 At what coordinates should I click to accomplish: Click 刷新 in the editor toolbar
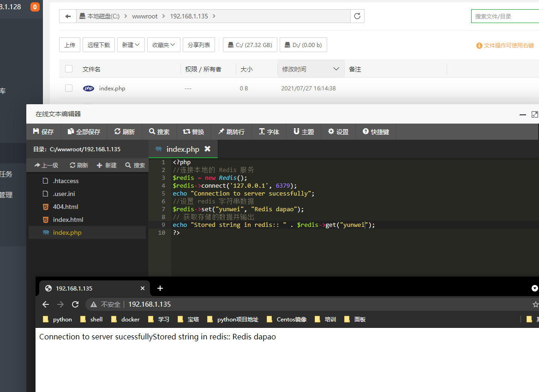click(x=125, y=131)
